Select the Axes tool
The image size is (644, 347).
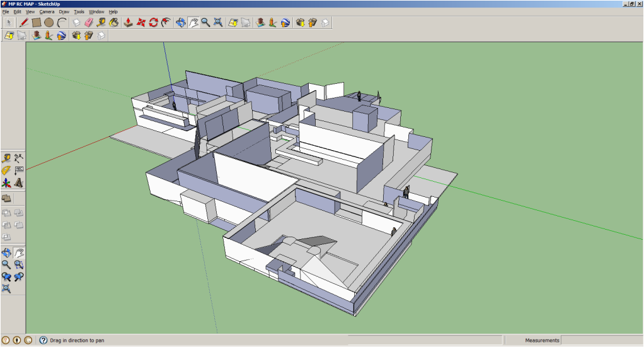[x=6, y=182]
